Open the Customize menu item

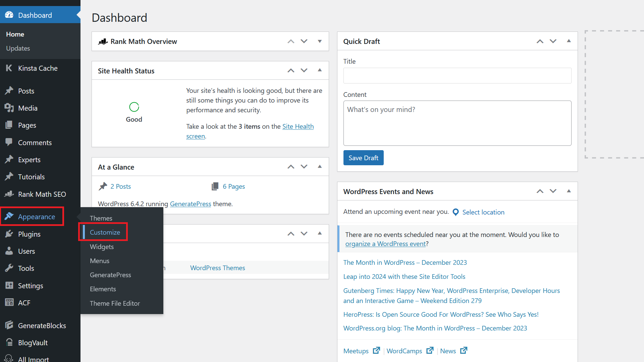click(x=105, y=232)
